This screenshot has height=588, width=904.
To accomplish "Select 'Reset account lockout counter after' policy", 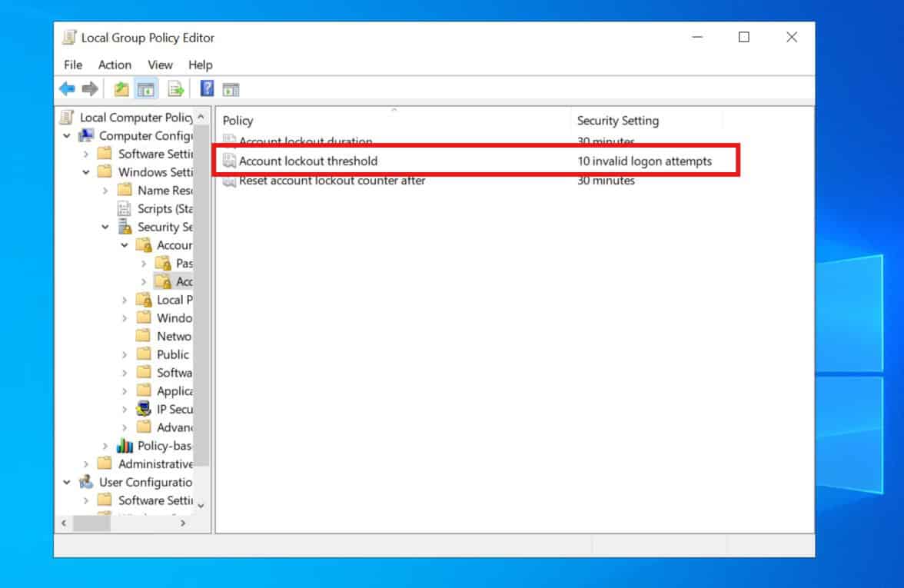I will pos(332,181).
